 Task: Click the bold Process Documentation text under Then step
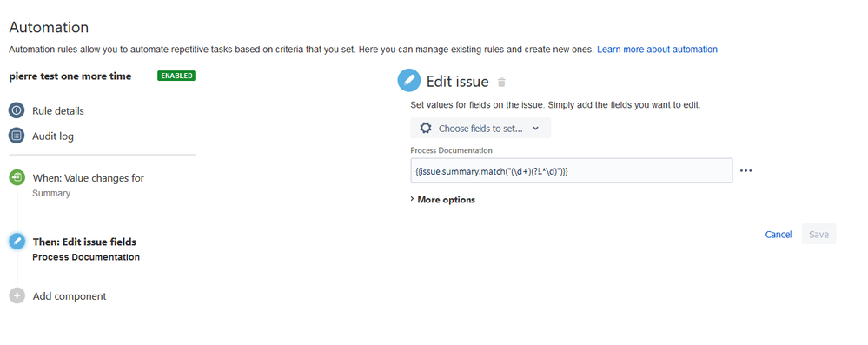86,257
